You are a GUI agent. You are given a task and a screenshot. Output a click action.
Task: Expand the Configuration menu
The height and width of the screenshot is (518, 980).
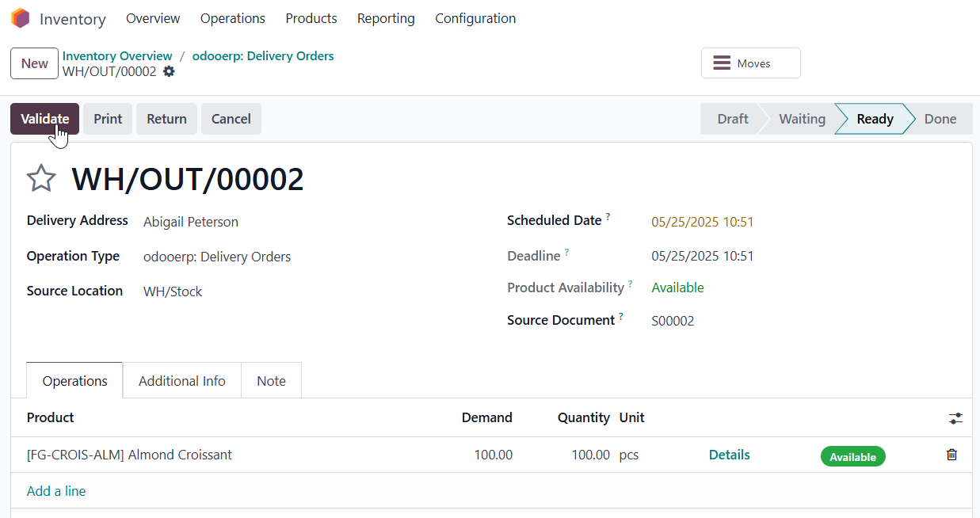[475, 18]
